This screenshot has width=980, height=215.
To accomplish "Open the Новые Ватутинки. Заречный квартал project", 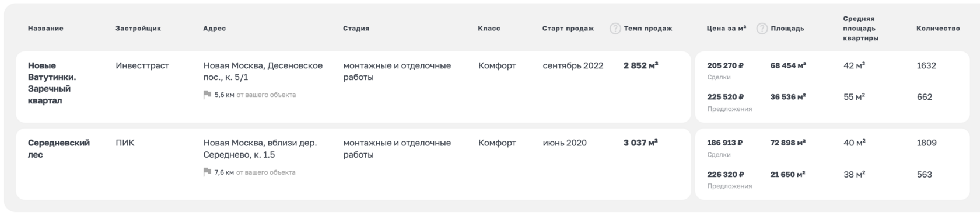I will click(52, 83).
